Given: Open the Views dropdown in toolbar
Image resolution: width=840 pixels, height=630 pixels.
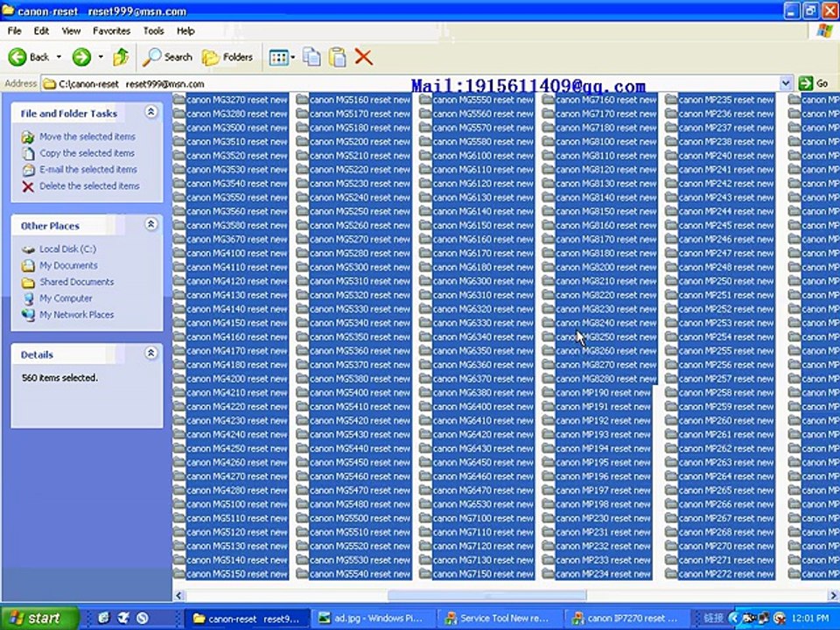Looking at the screenshot, I should [282, 57].
